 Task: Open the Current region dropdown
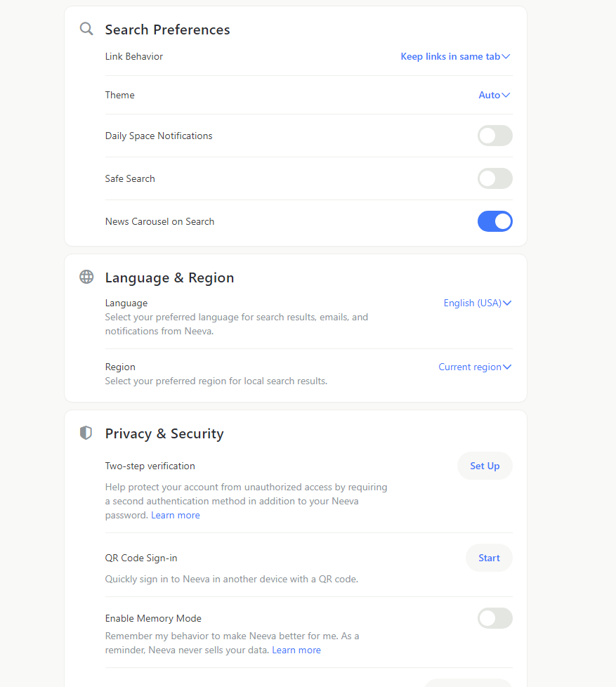pos(475,367)
